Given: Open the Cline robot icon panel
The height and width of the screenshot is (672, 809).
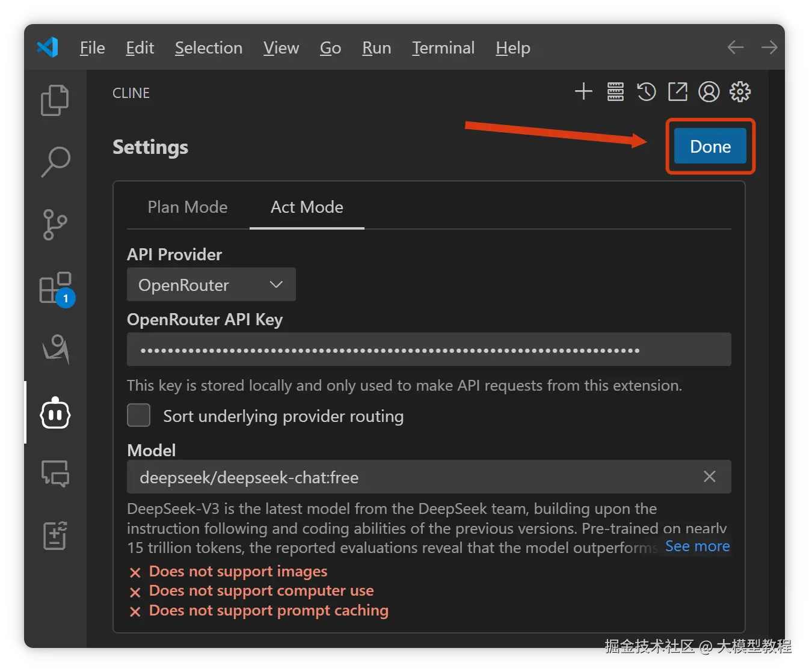Looking at the screenshot, I should pos(55,413).
